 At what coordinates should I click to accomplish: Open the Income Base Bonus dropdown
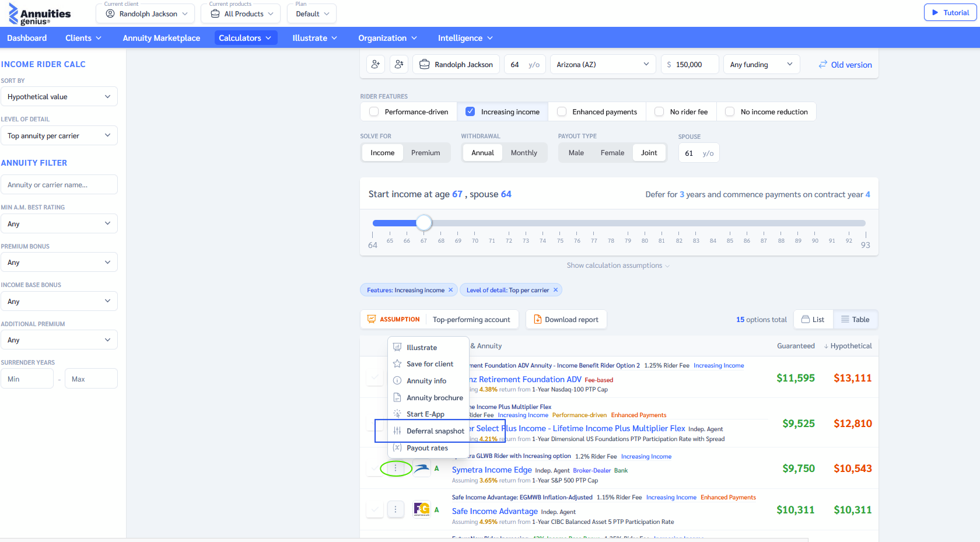[x=59, y=301]
